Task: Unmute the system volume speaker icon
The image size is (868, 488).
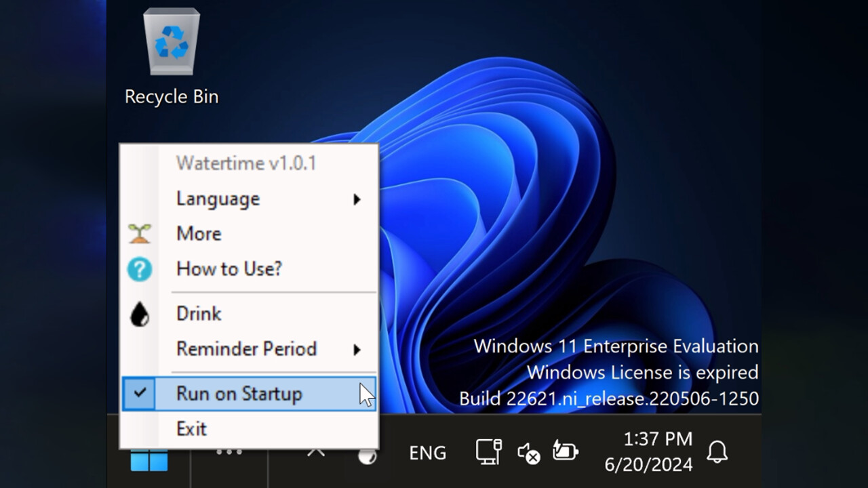Action: click(528, 453)
